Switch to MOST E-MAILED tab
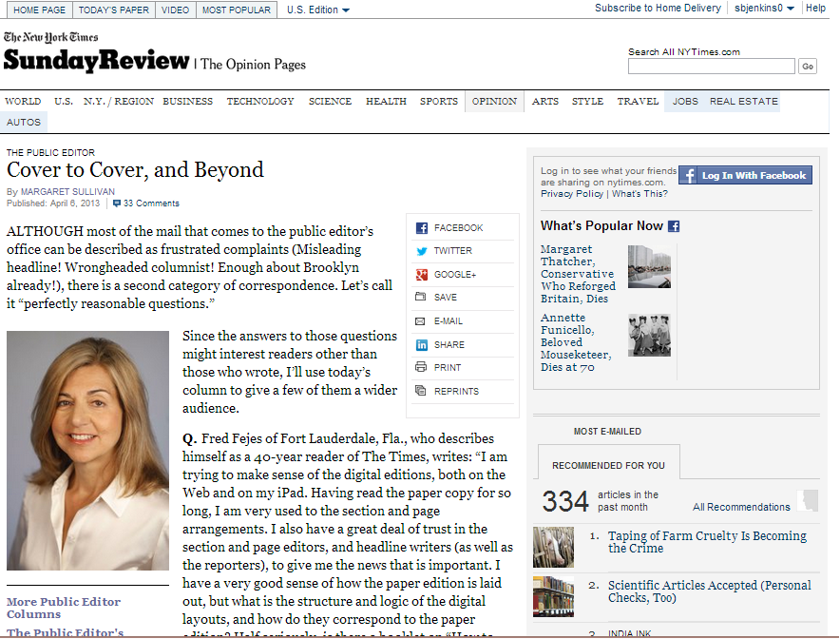This screenshot has width=840, height=639. (607, 432)
